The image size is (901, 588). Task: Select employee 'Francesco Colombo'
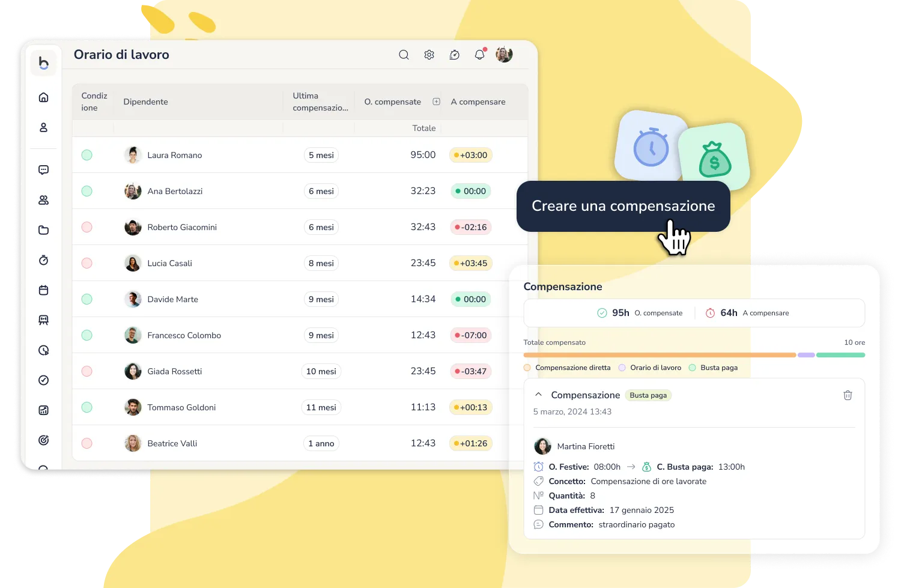[x=184, y=335]
